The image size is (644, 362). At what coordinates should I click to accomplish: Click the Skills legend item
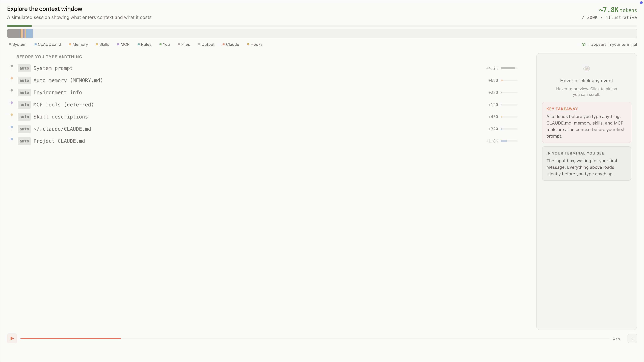pos(102,44)
